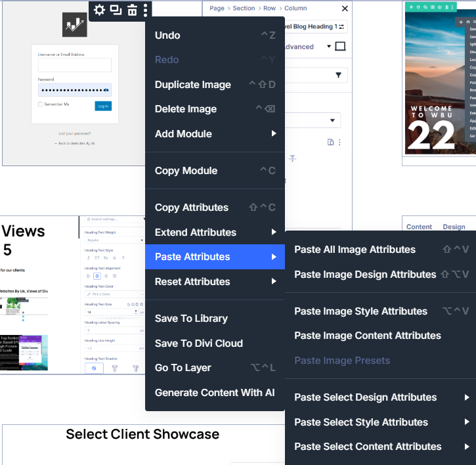Click the Lost your password link
The width and height of the screenshot is (476, 465).
[x=74, y=133]
